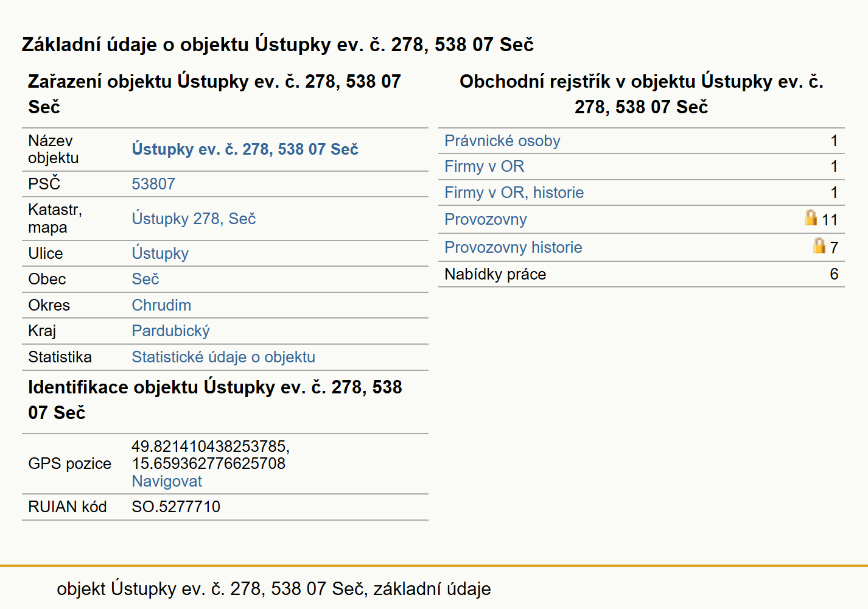Click the lock icon beside Provozovny historie
This screenshot has width=868, height=609.
tap(819, 245)
